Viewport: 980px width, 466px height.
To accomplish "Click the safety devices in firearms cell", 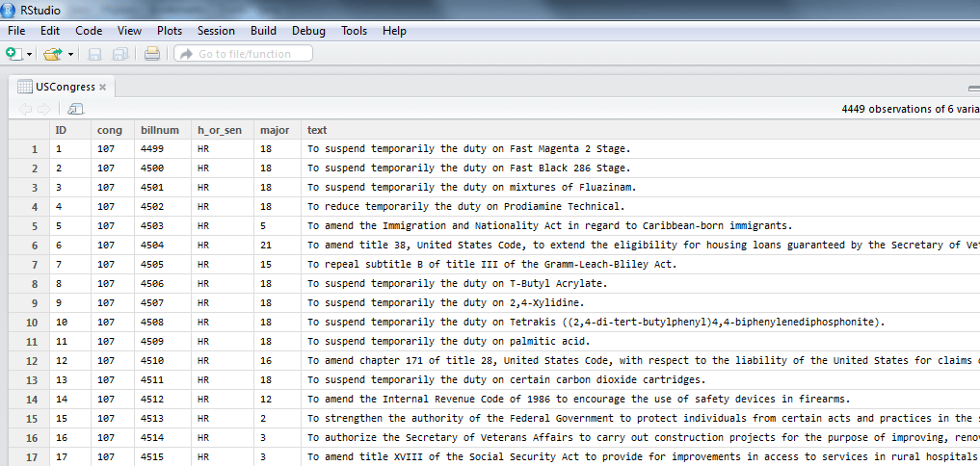I will tap(640, 400).
